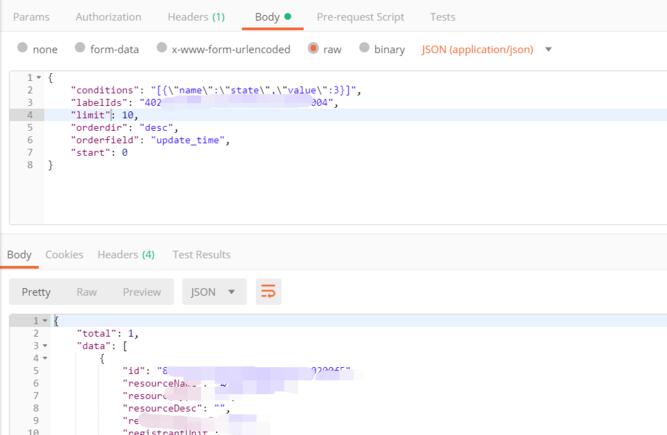Collapse the response root object fold arrow
This screenshot has height=435, width=667.
pyautogui.click(x=45, y=321)
